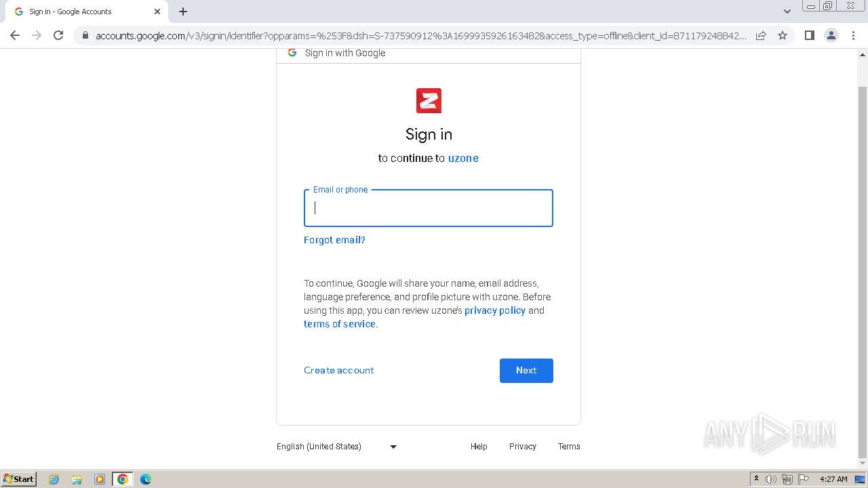Open a new tab with plus button

pos(183,12)
